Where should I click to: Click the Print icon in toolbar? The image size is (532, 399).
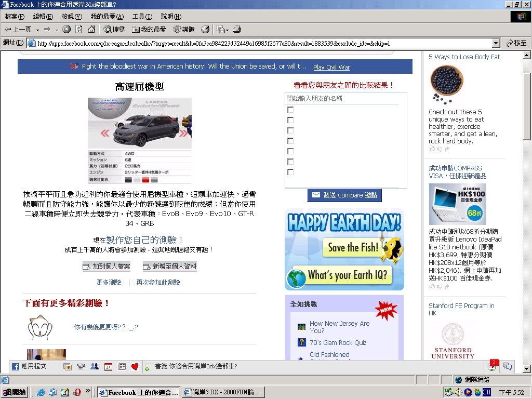(x=237, y=30)
